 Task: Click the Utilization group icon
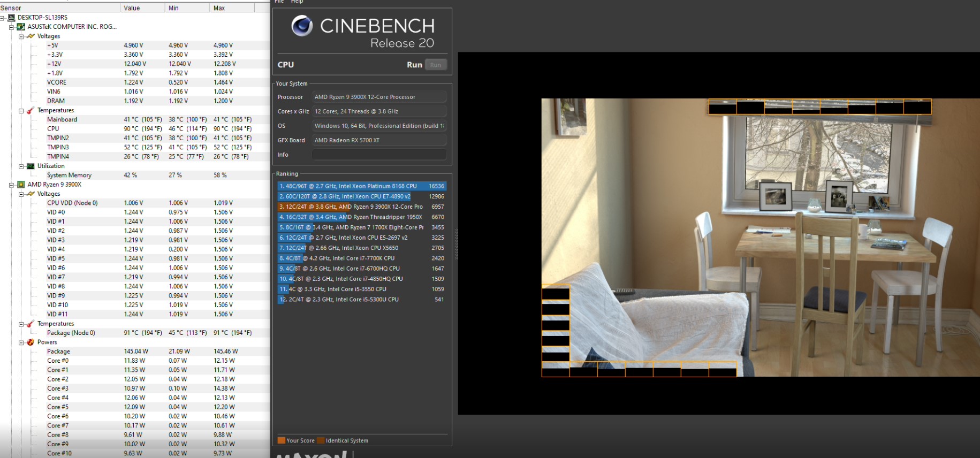(x=31, y=166)
